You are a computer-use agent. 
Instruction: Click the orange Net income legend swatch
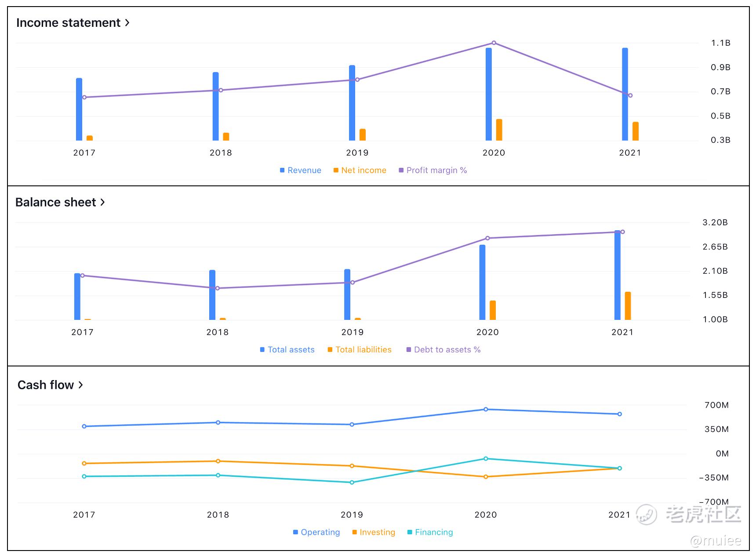point(336,170)
